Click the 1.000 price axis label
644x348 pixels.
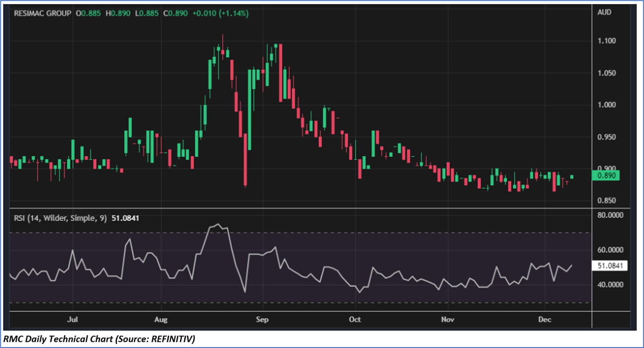606,105
